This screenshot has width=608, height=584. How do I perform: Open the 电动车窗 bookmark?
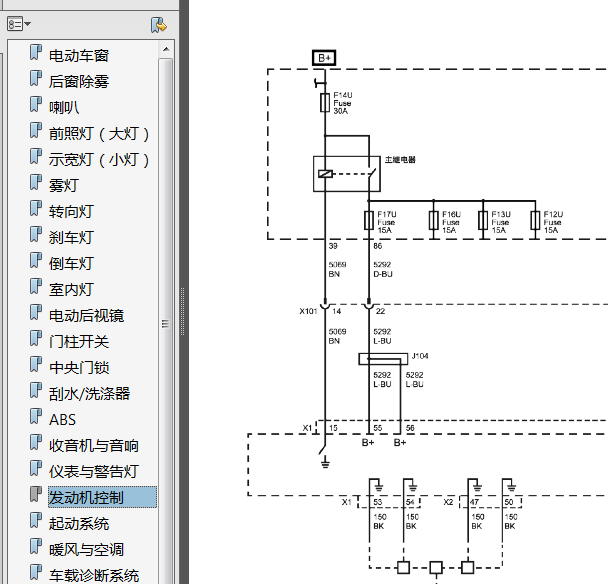(79, 56)
